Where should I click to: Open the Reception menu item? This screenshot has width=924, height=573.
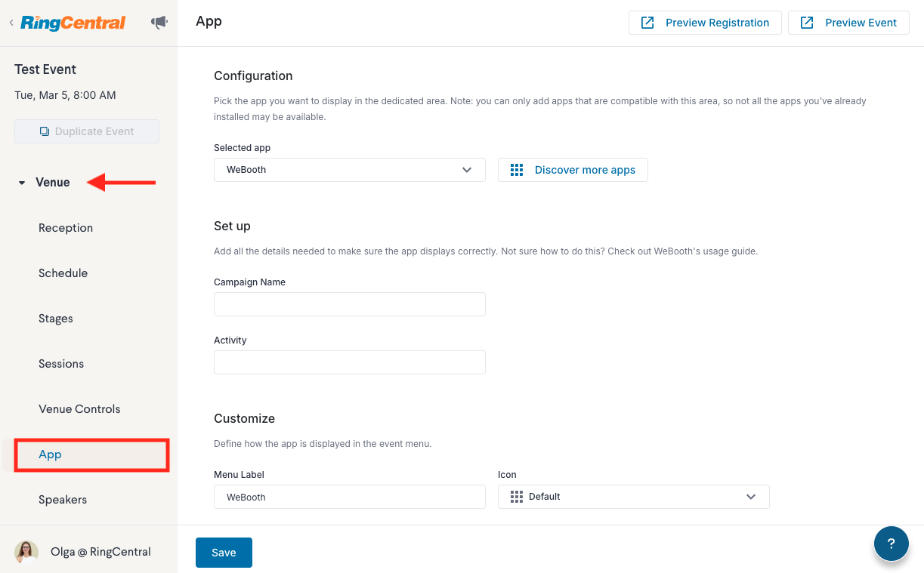pyautogui.click(x=66, y=228)
